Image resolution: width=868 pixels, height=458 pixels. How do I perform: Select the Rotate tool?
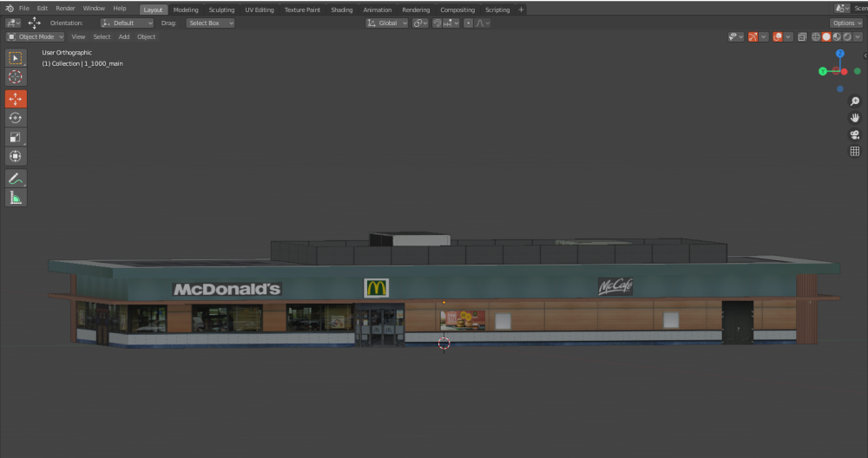(x=16, y=118)
